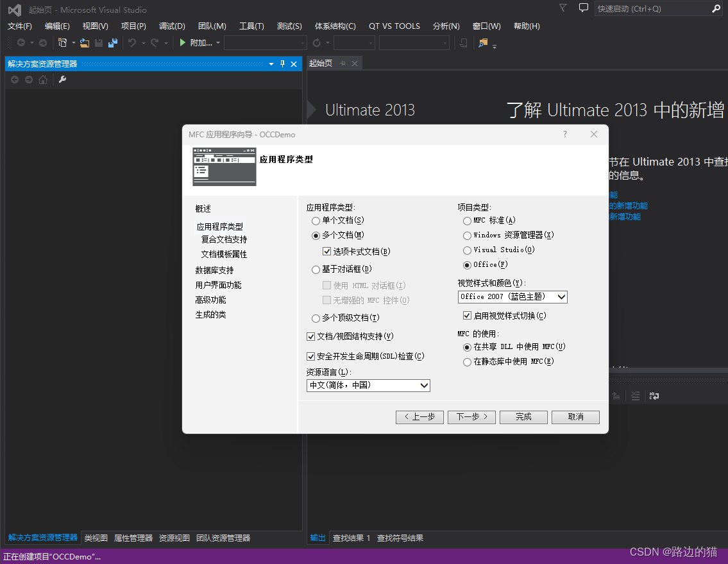Viewport: 728px width, 564px height.
Task: Click the Solution Explorer Home icon
Action: [x=43, y=80]
